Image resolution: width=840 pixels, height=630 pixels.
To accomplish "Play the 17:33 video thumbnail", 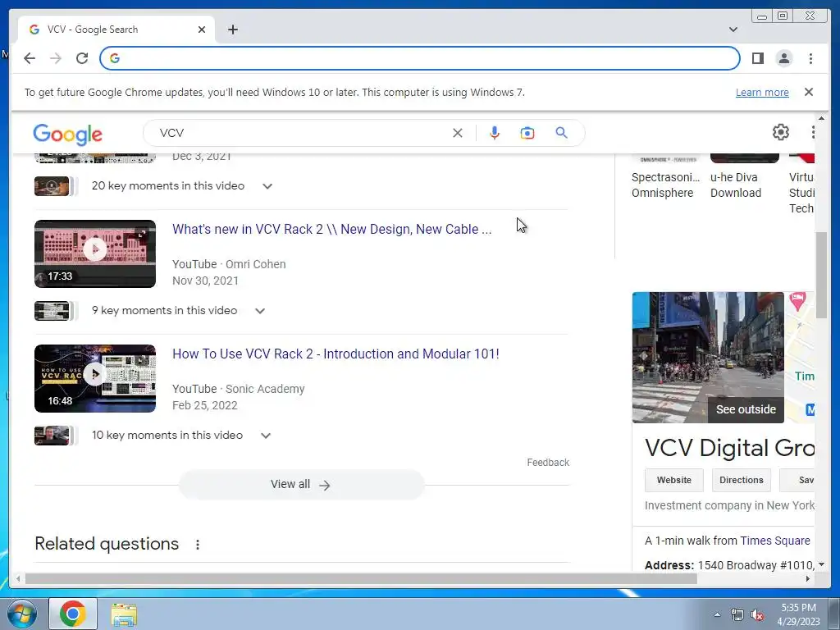I will pos(95,253).
